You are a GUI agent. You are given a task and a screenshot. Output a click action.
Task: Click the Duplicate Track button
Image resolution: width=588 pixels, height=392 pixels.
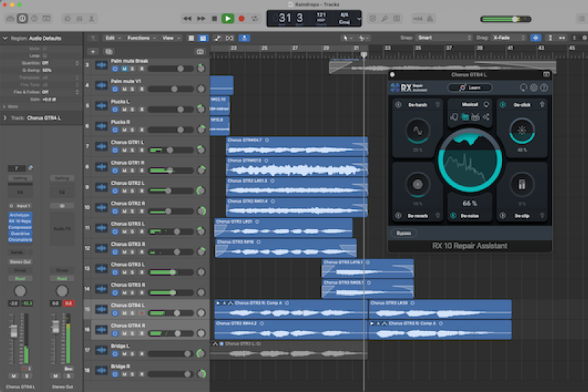[109, 52]
